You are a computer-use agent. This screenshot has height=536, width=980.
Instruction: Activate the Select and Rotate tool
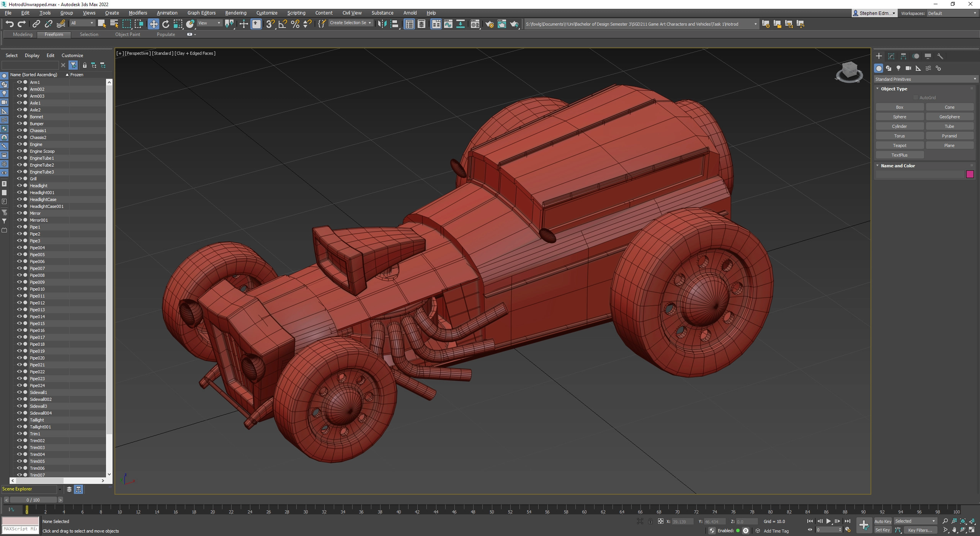click(x=165, y=24)
